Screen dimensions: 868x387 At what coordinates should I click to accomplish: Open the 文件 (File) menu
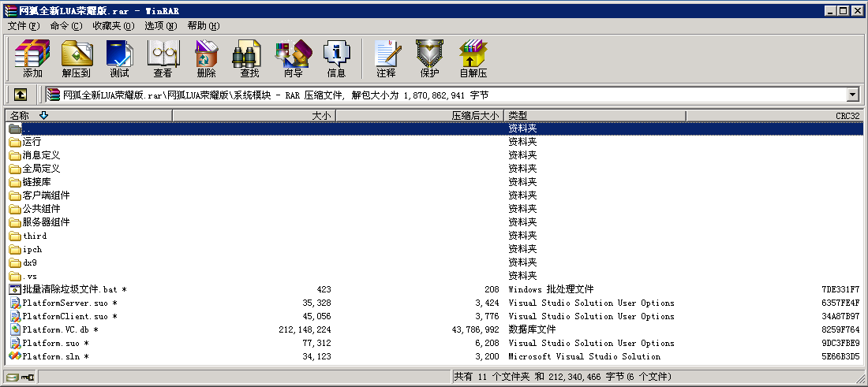pyautogui.click(x=23, y=26)
